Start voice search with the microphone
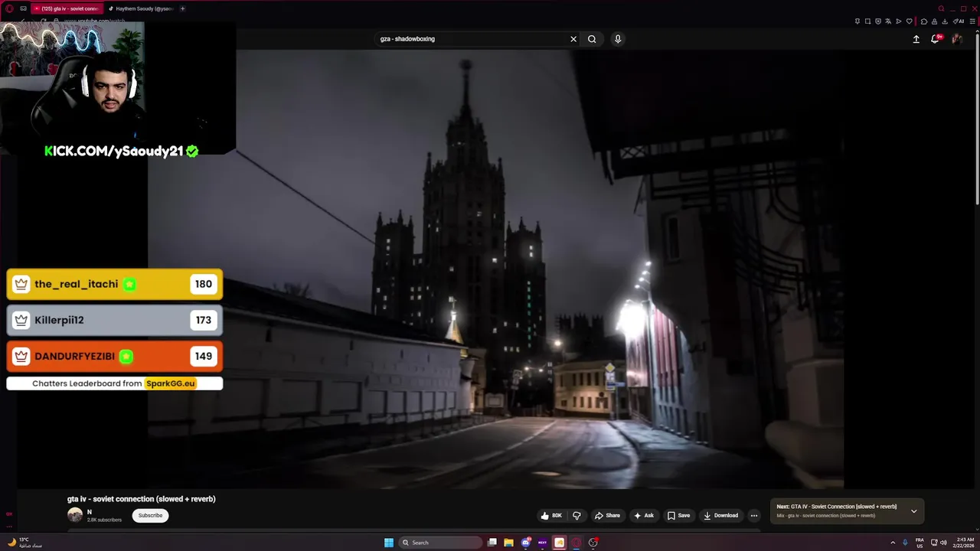Image resolution: width=980 pixels, height=551 pixels. pyautogui.click(x=618, y=39)
